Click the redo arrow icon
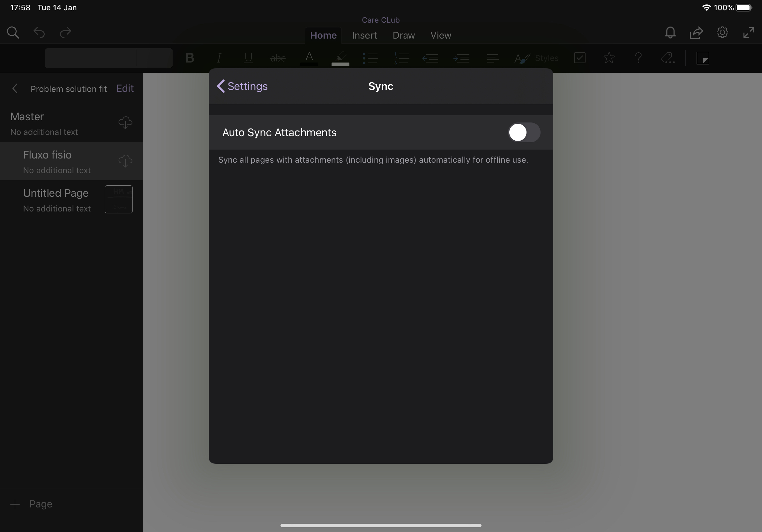This screenshot has height=532, width=762. pyautogui.click(x=65, y=33)
